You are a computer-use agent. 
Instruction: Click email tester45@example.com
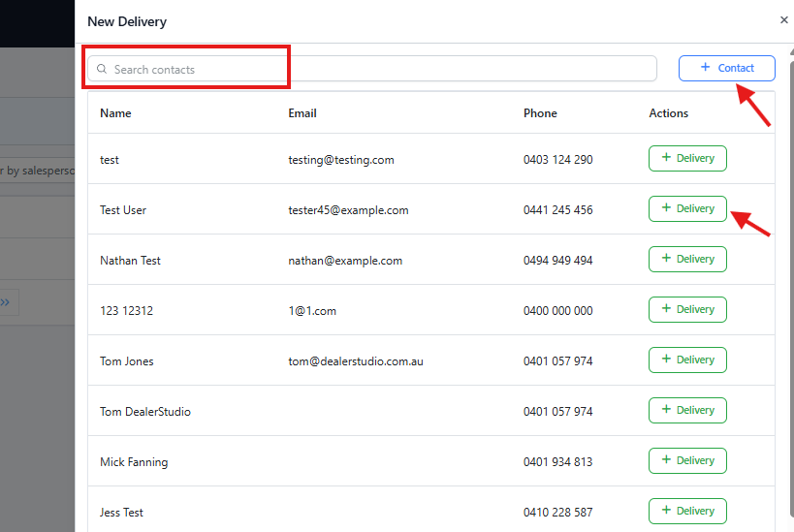click(x=348, y=210)
